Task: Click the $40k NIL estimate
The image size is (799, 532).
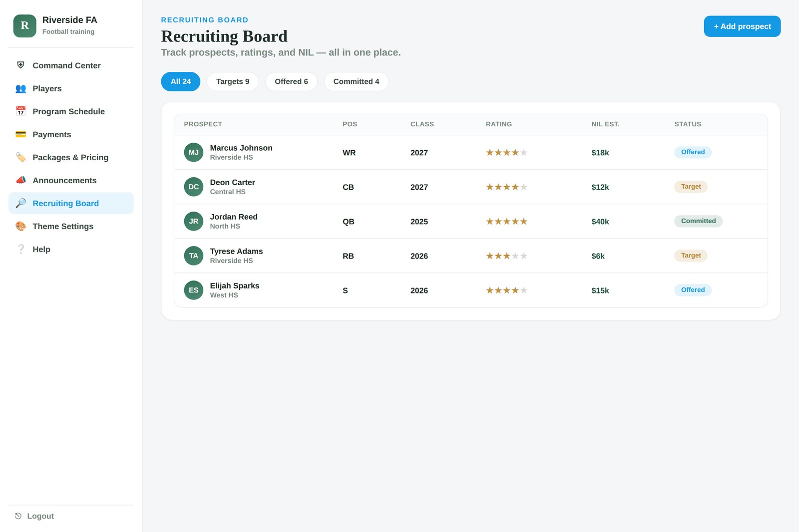Action: [x=600, y=222]
